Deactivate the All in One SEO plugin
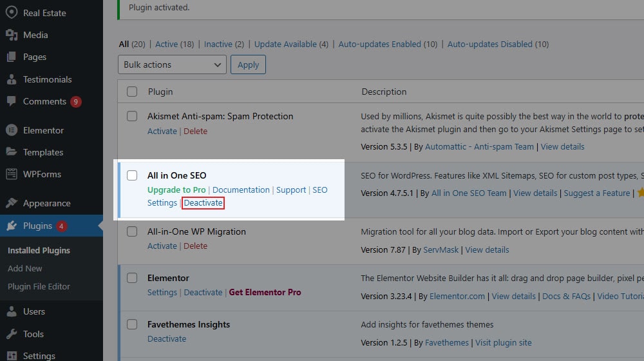This screenshot has width=644, height=361. [203, 202]
